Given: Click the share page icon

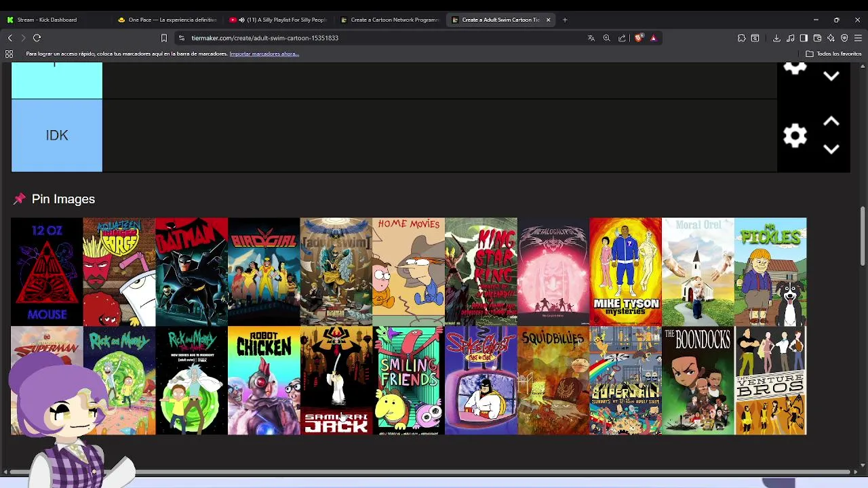Looking at the screenshot, I should (622, 38).
